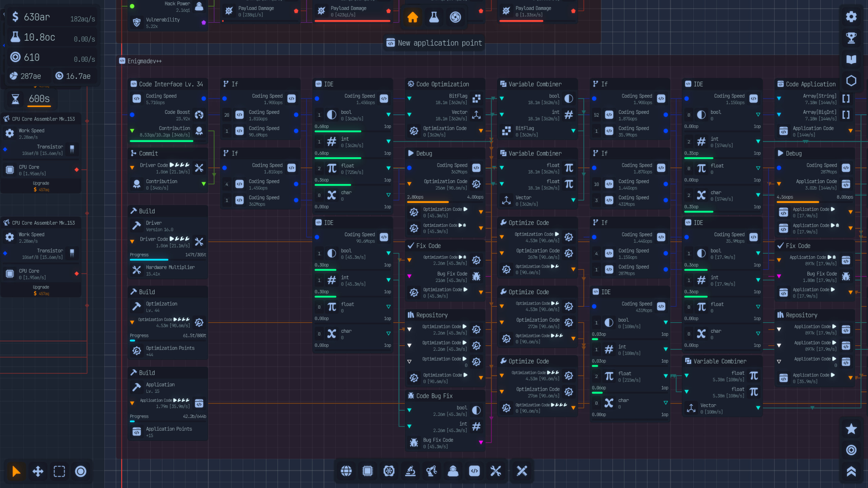868x488 pixels.
Task: Click the circle tool next to selection box
Action: coord(81,471)
